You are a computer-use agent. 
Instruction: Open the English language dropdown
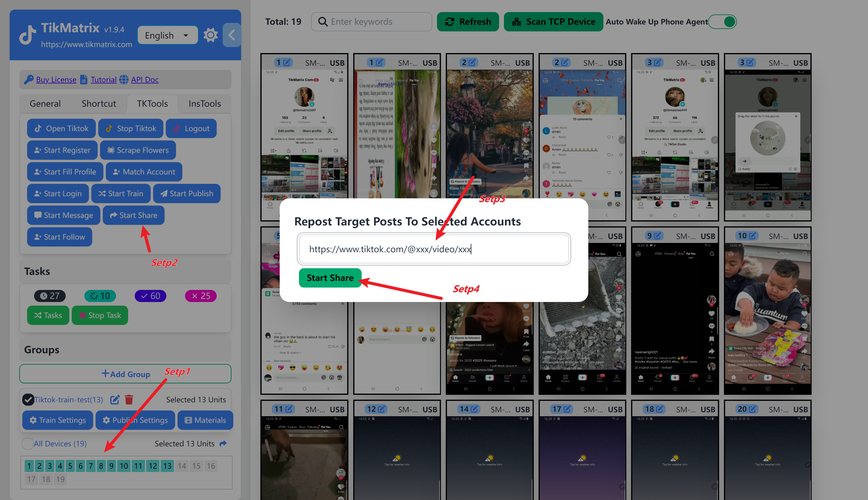[168, 35]
